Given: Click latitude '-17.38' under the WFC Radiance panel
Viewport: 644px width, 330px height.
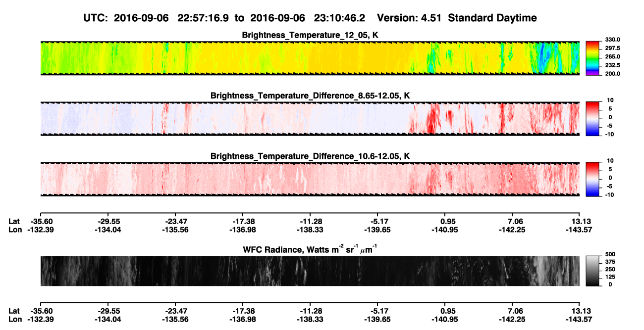Looking at the screenshot, I should (243, 311).
